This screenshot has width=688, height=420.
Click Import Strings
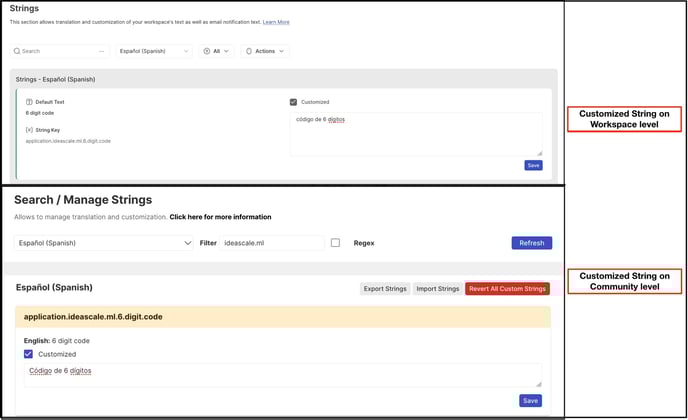click(x=437, y=289)
